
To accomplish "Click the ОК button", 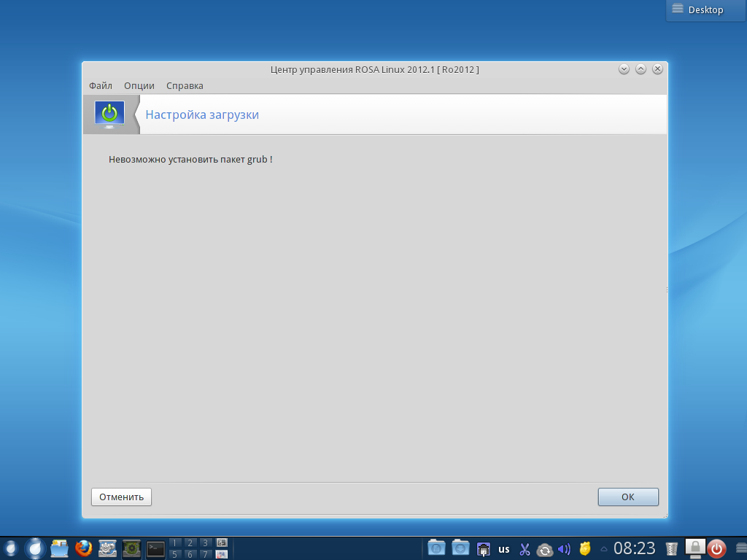I will point(628,497).
